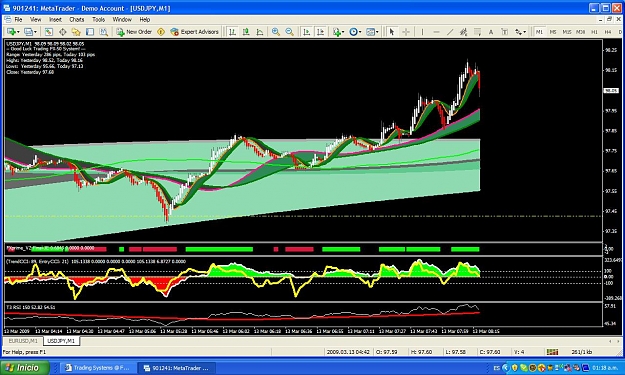
Task: Switch to M5 timeframe
Action: [x=553, y=32]
